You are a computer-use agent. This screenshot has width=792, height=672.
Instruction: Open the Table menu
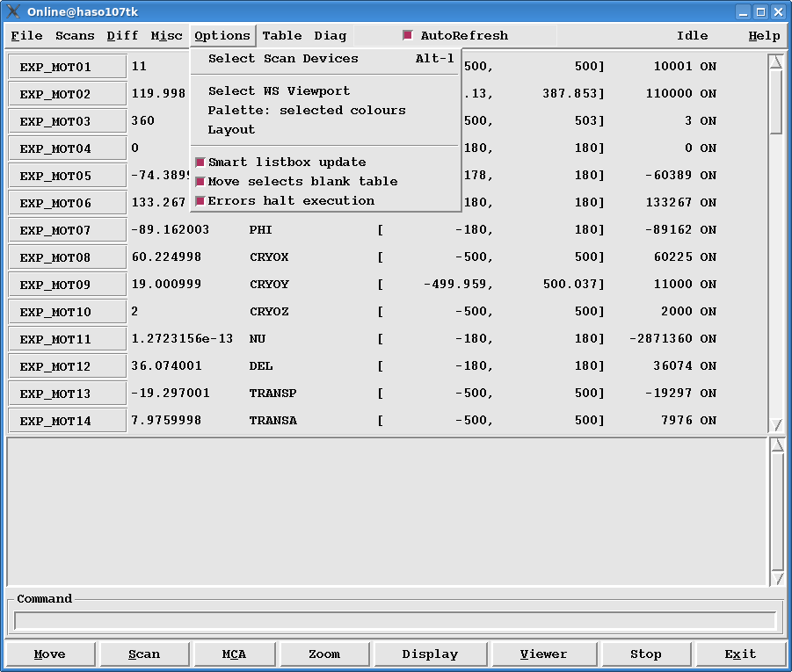282,36
